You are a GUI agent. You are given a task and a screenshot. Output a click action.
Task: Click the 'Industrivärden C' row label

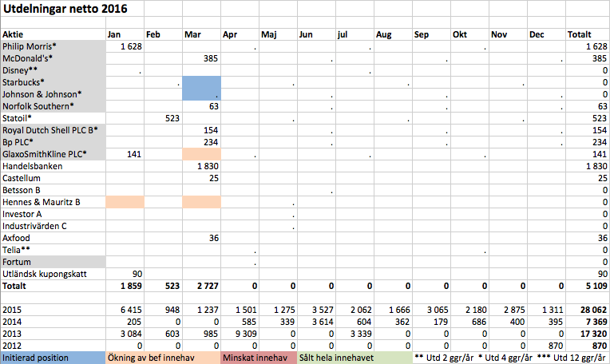[x=53, y=227]
